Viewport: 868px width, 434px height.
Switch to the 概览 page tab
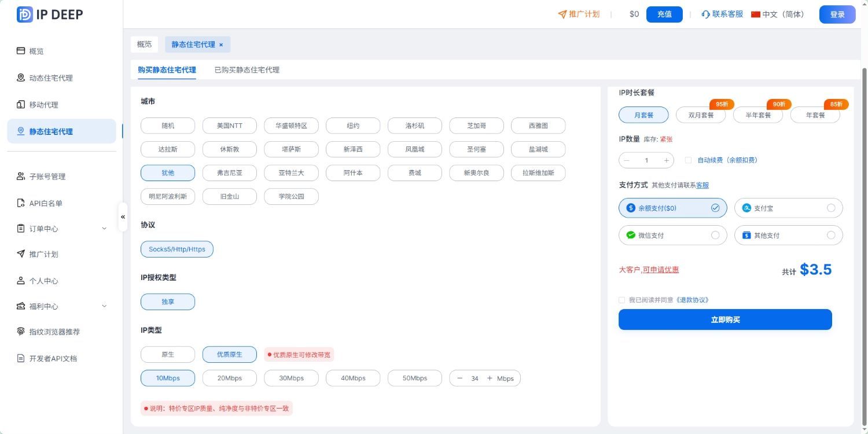tap(144, 44)
